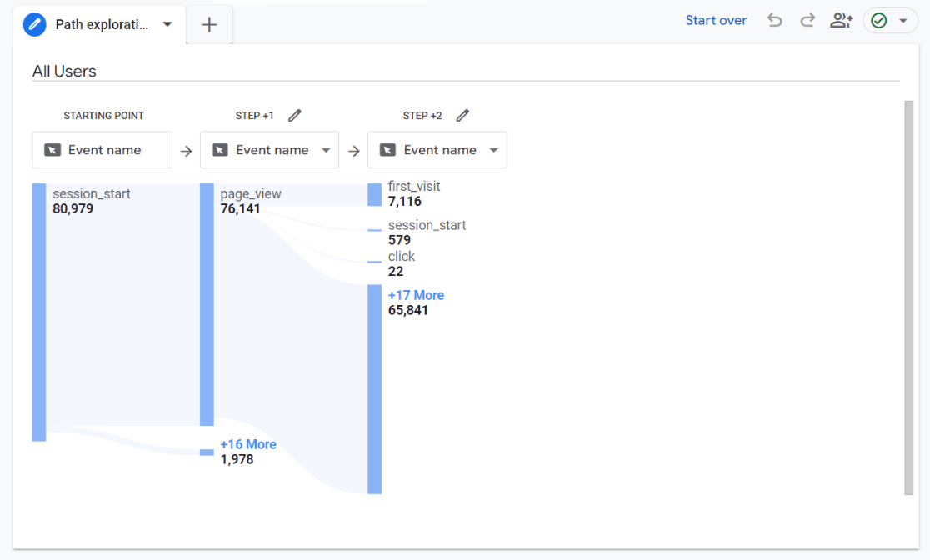930x560 pixels.
Task: Add a new exploration tab with plus button
Action: (208, 24)
